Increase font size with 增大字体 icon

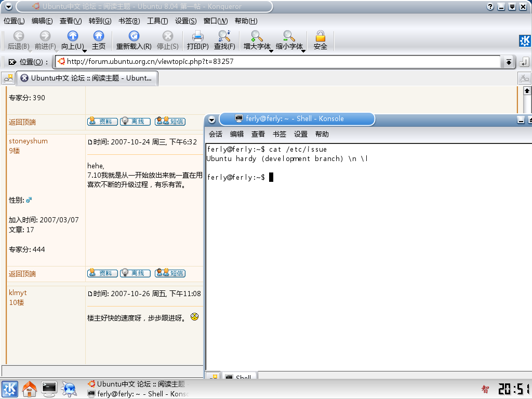tap(257, 36)
